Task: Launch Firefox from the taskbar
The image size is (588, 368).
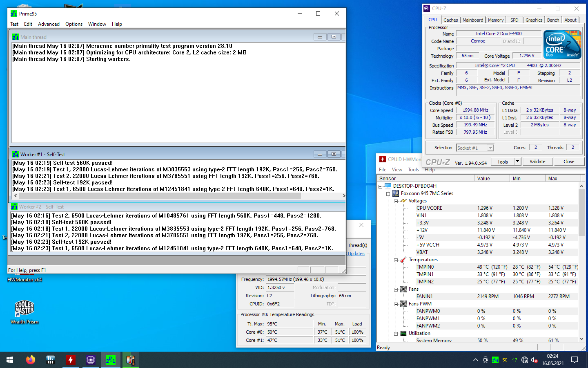Action: [30, 360]
